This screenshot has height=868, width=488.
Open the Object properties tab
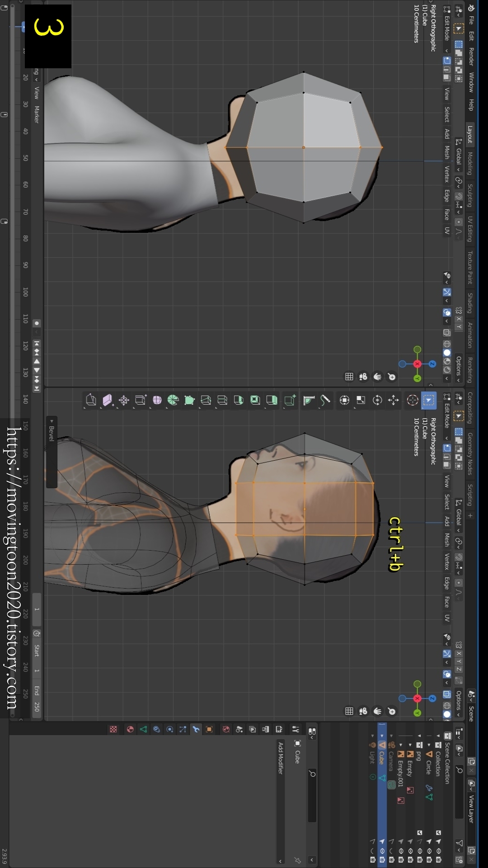209,729
